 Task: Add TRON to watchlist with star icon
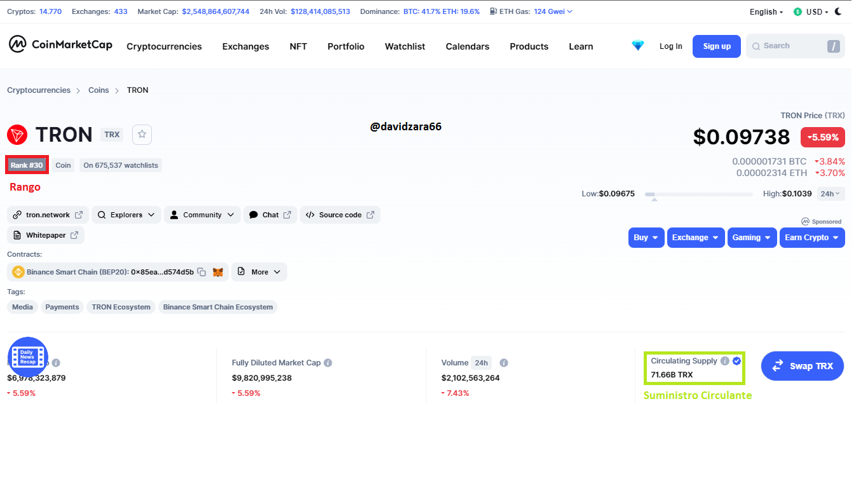point(142,134)
